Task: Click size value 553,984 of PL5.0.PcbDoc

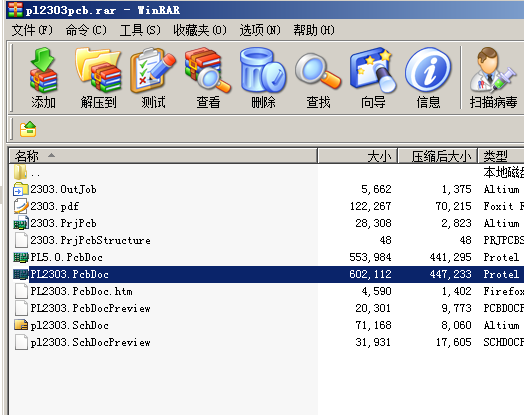Action: 370,257
